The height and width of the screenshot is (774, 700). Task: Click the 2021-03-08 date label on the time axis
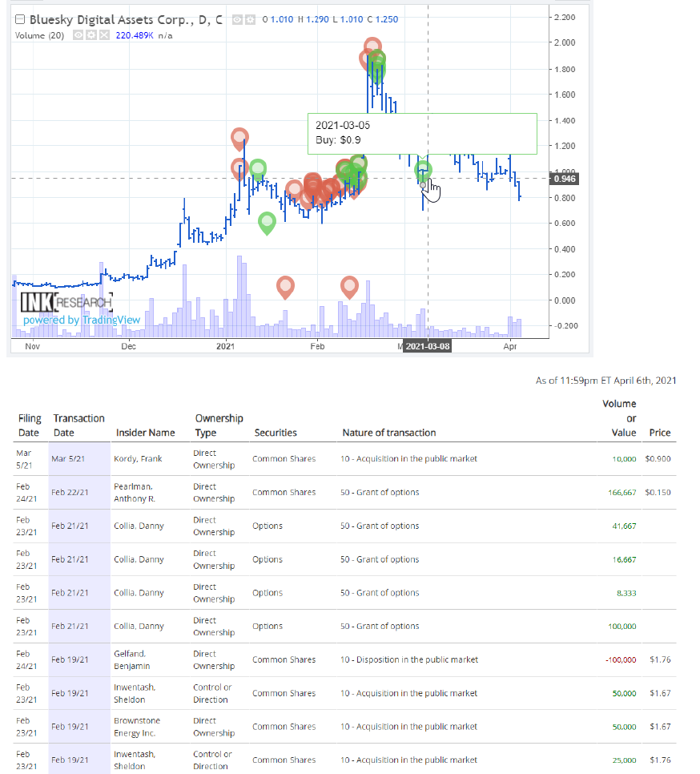click(428, 345)
